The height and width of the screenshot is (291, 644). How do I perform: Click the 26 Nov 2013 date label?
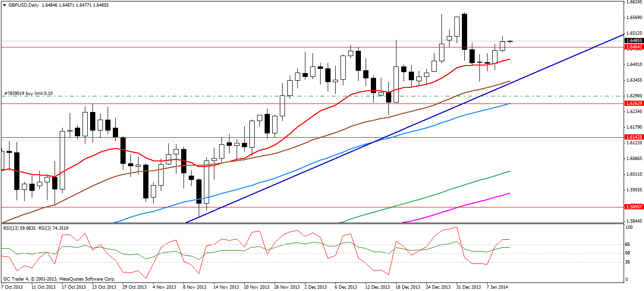click(x=286, y=287)
